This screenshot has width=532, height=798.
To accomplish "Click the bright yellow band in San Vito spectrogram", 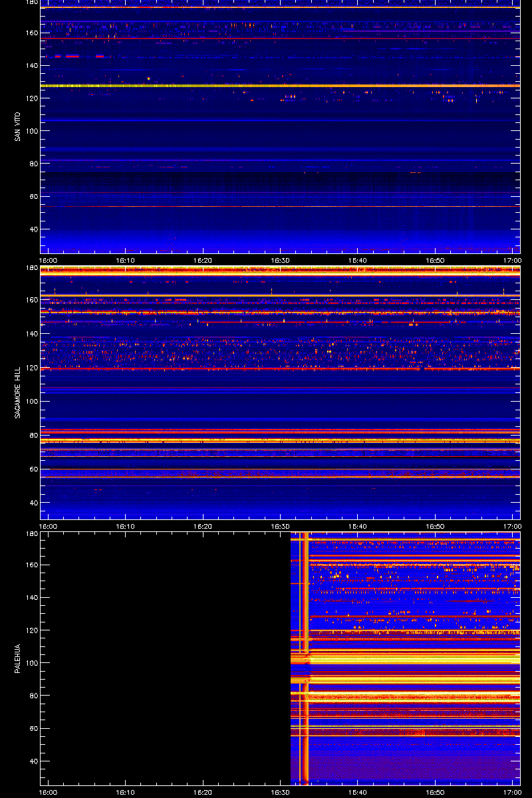I will click(x=280, y=86).
